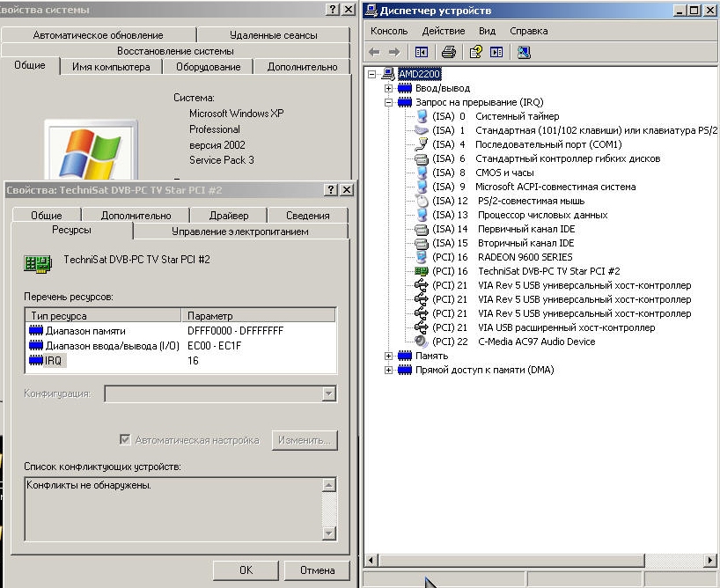This screenshot has width=720, height=588.
Task: Switch to the Драйвер tab
Action: (x=229, y=216)
